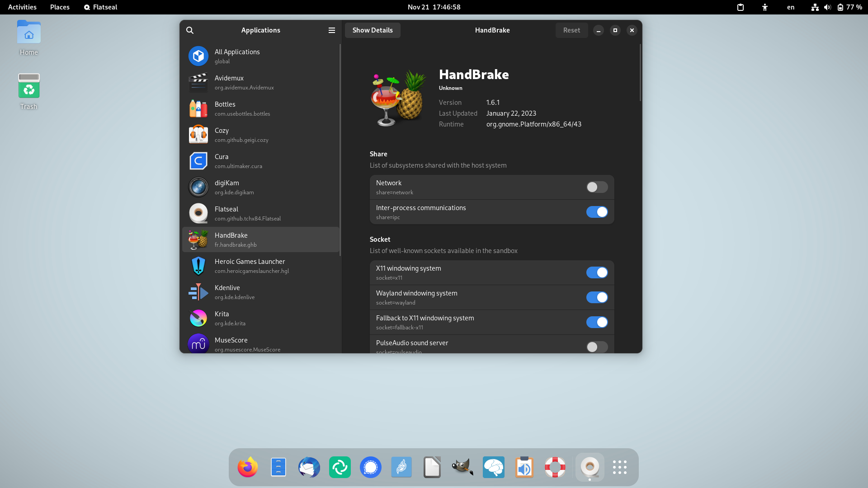Select the Flatseal app icon in list
Viewport: 868px width, 488px height.
[198, 213]
